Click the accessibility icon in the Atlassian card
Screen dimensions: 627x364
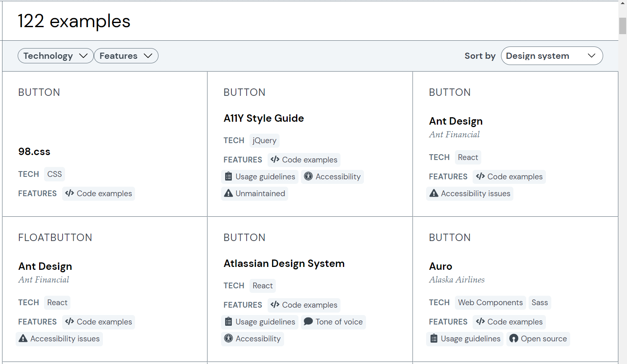[228, 338]
